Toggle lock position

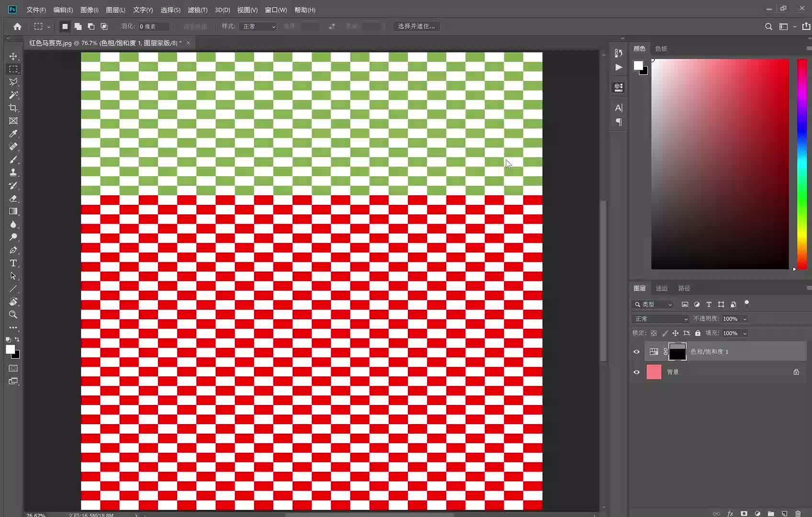click(x=676, y=333)
